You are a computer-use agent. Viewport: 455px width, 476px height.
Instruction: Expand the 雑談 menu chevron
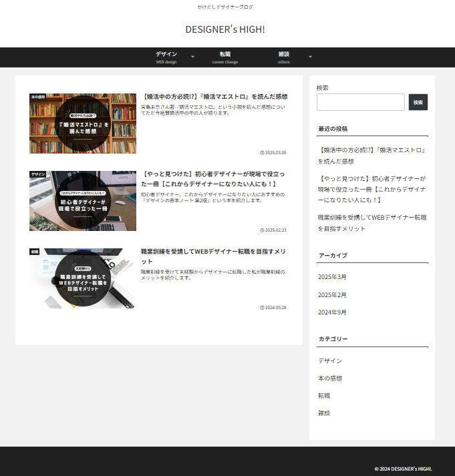click(310, 57)
